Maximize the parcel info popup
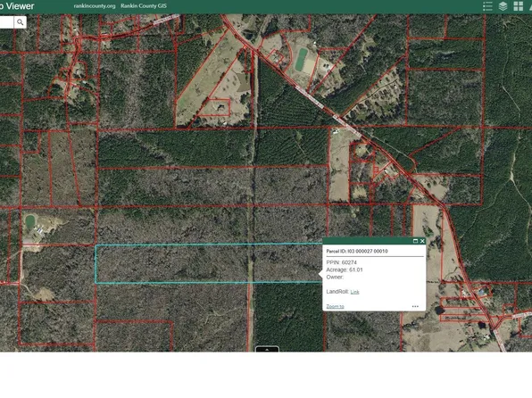Viewport: 532px width, 398px height. pos(415,241)
